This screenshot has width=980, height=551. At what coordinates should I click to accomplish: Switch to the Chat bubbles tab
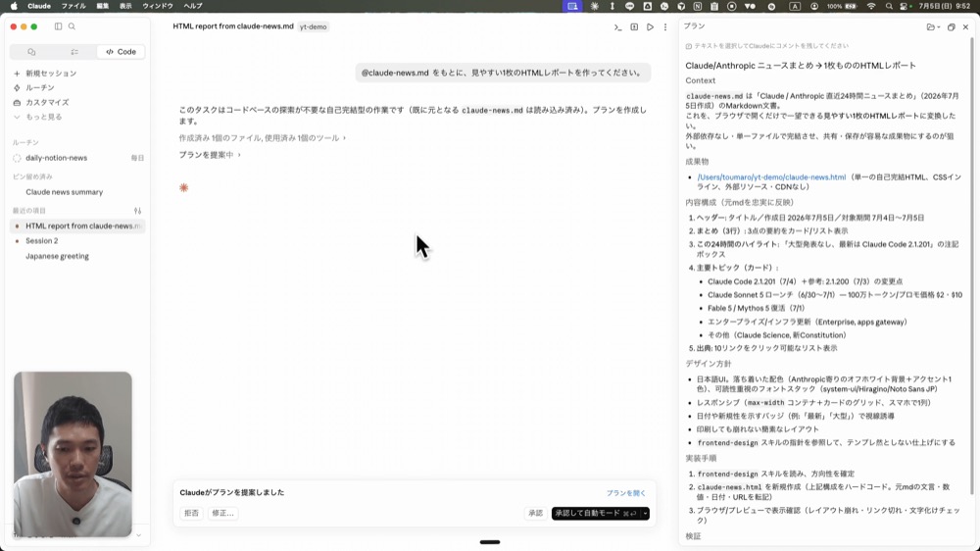point(32,52)
